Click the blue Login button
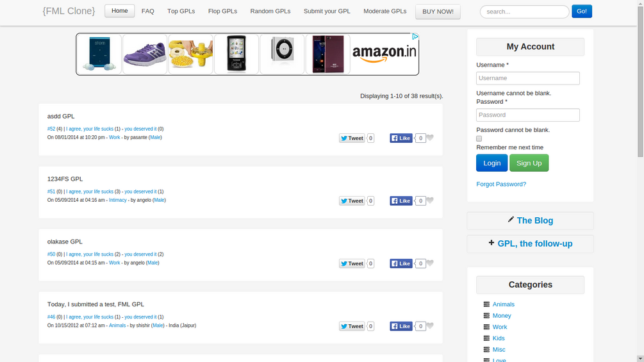 click(x=491, y=163)
